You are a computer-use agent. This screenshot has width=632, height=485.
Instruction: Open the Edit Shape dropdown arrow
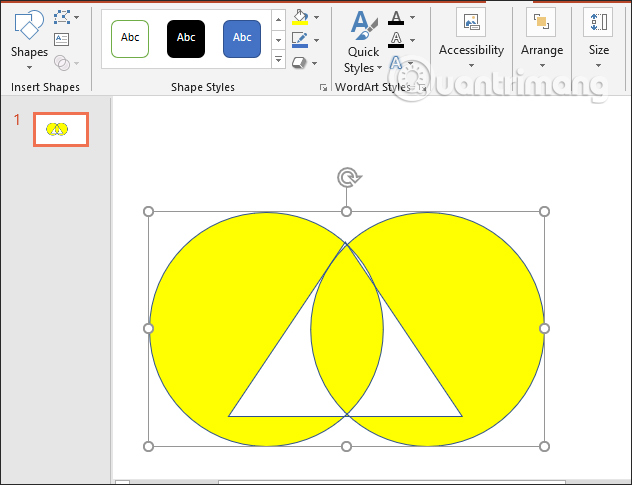pos(77,17)
